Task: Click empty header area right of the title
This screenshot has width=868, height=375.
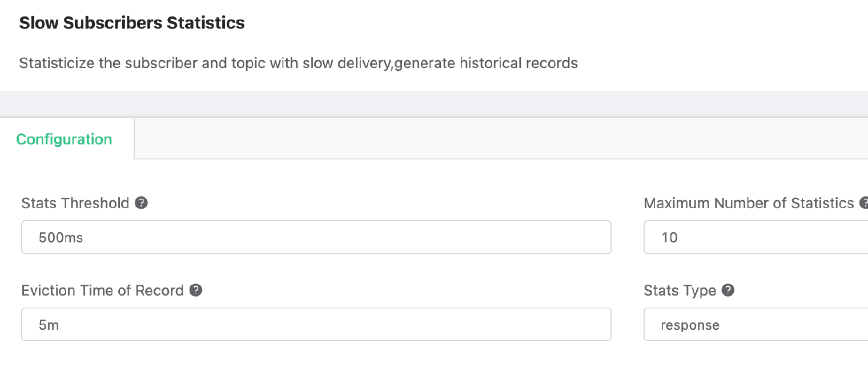Action: click(x=557, y=23)
